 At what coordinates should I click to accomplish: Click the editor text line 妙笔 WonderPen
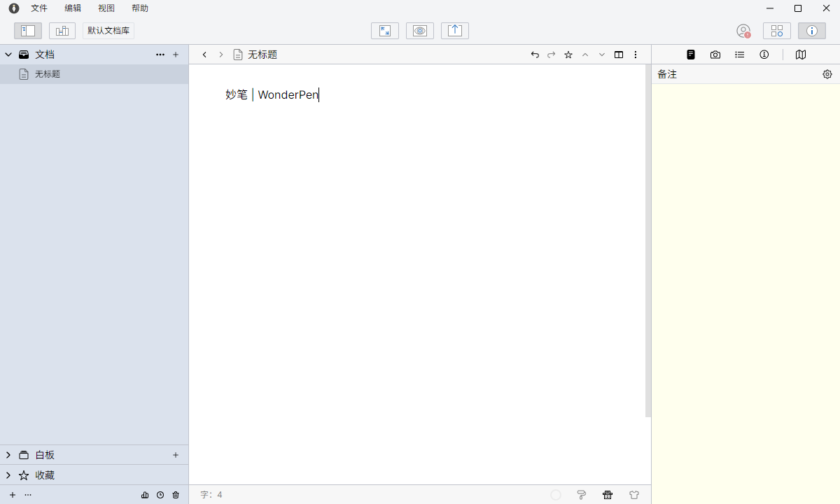(x=272, y=95)
